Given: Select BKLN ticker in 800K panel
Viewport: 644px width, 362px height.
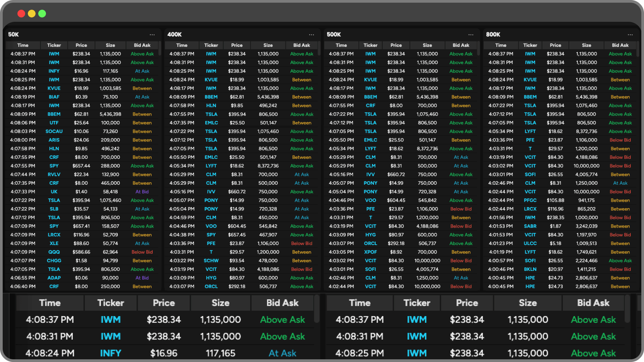Looking at the screenshot, I should coord(530,269).
